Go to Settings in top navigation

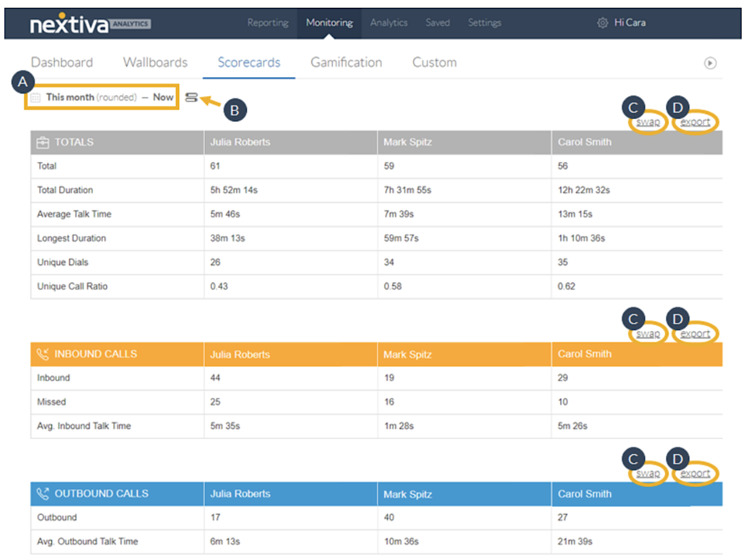[484, 23]
